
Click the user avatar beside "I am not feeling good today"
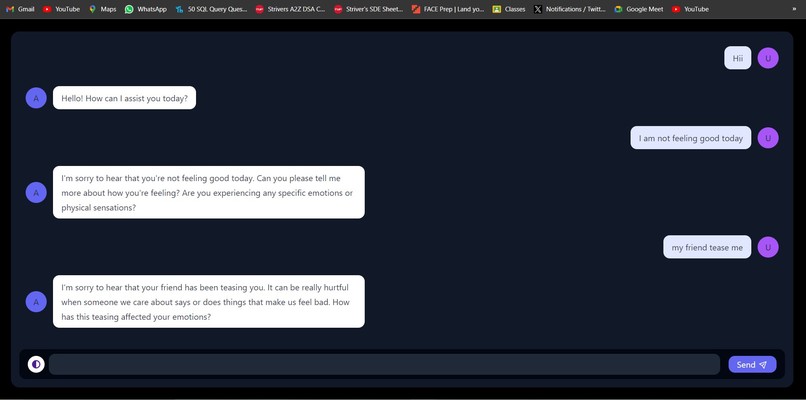768,138
